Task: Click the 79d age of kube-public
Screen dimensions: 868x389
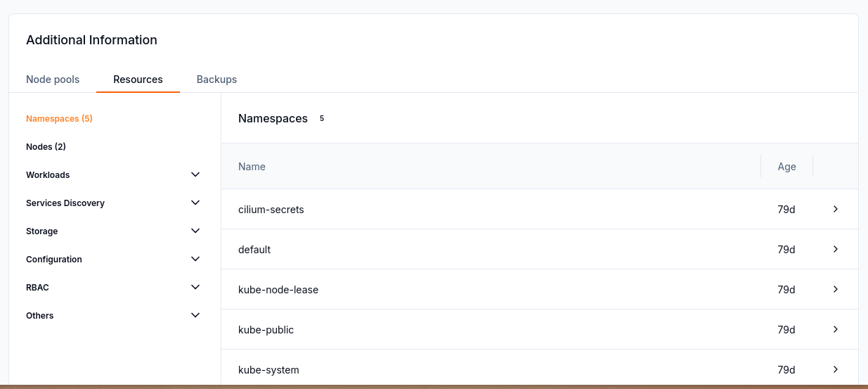Action: click(786, 330)
